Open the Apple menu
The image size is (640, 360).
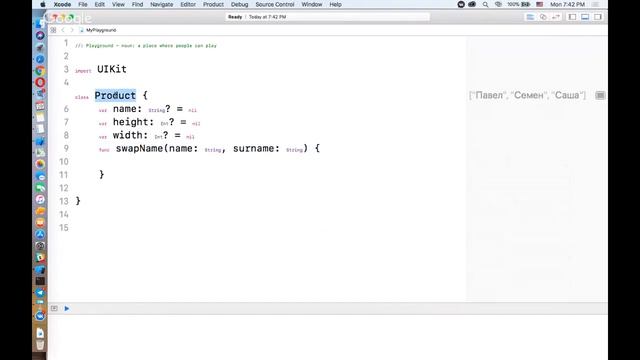(x=42, y=4)
